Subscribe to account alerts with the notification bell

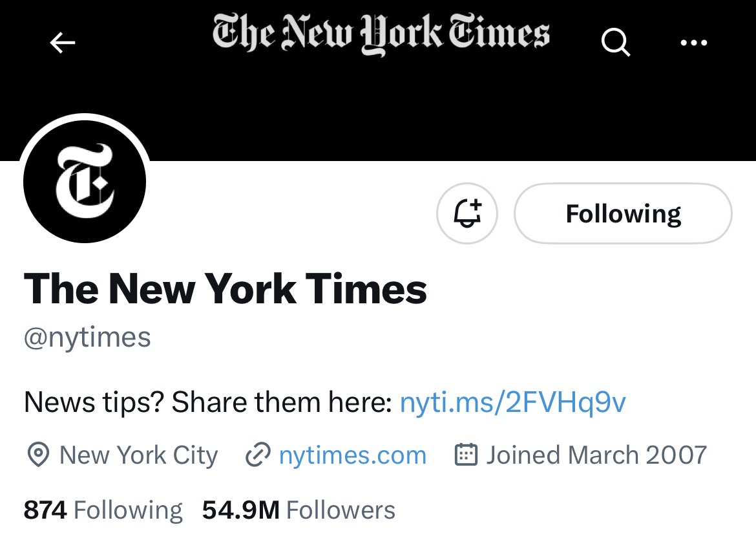467,213
